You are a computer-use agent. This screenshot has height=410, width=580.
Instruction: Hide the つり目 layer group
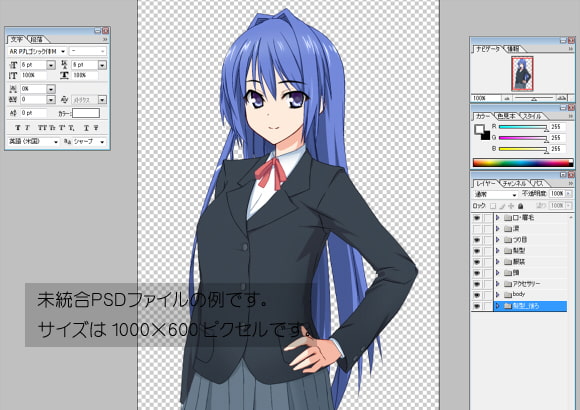click(x=477, y=240)
